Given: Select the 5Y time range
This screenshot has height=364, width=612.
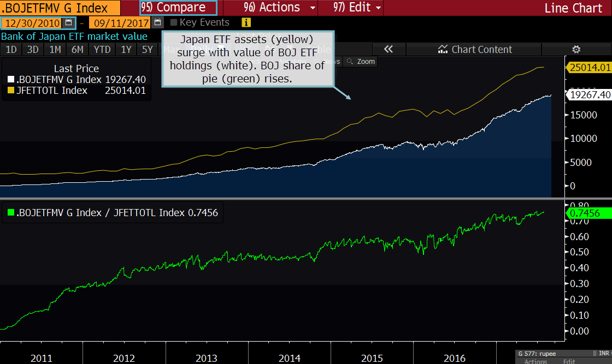Looking at the screenshot, I should point(147,50).
